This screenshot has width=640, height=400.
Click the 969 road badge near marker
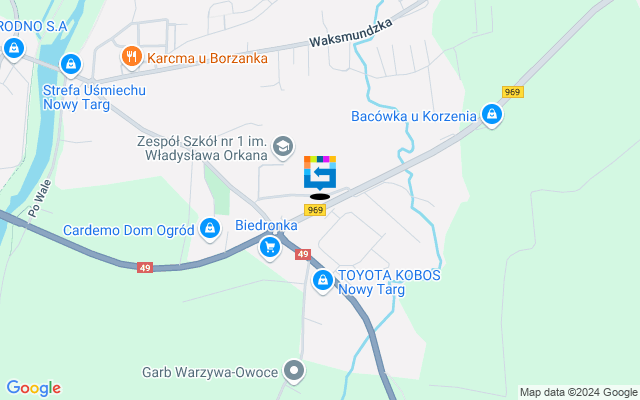[315, 210]
